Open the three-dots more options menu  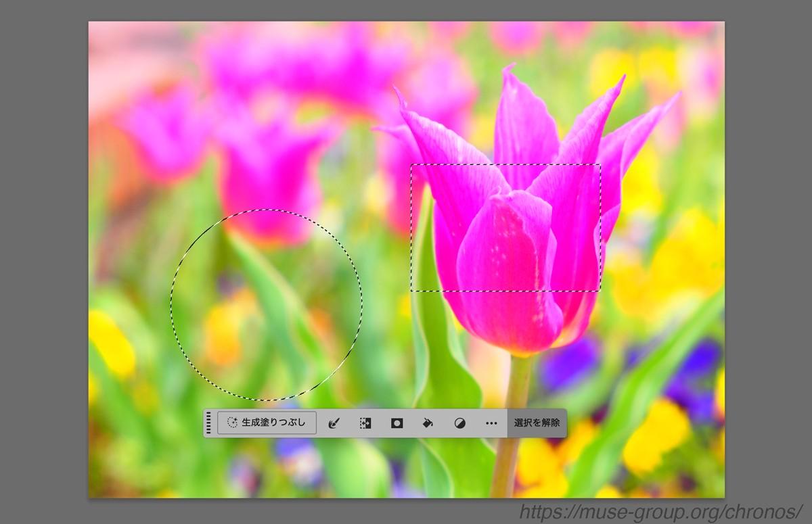pyautogui.click(x=491, y=423)
